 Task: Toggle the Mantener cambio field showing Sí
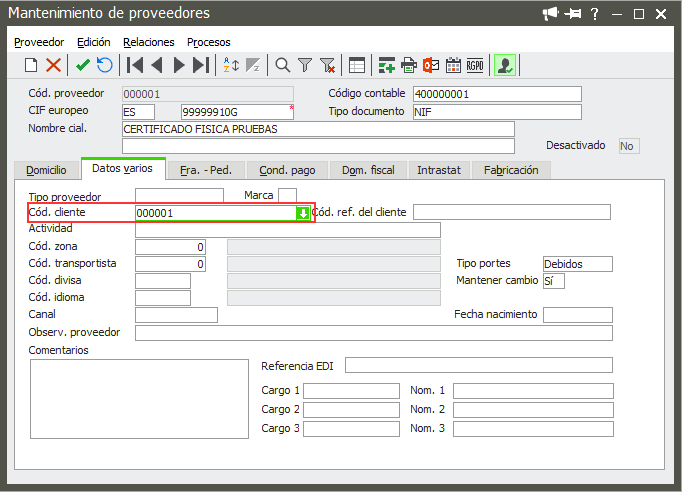coord(553,281)
